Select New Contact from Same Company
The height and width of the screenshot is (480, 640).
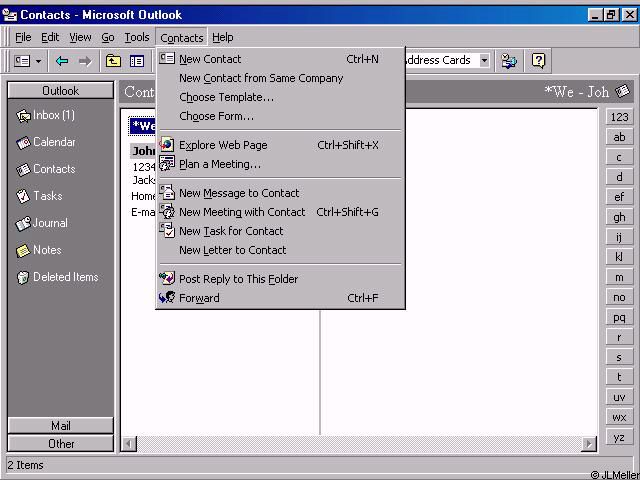pos(280,78)
